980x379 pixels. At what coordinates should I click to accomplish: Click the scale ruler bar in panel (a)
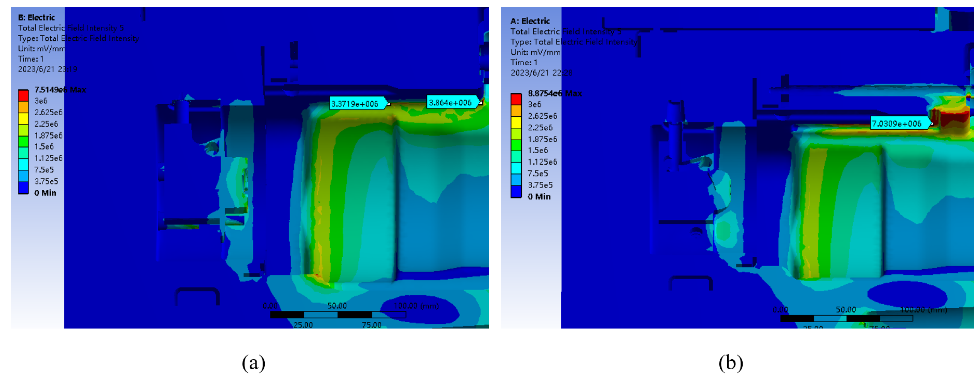338,315
